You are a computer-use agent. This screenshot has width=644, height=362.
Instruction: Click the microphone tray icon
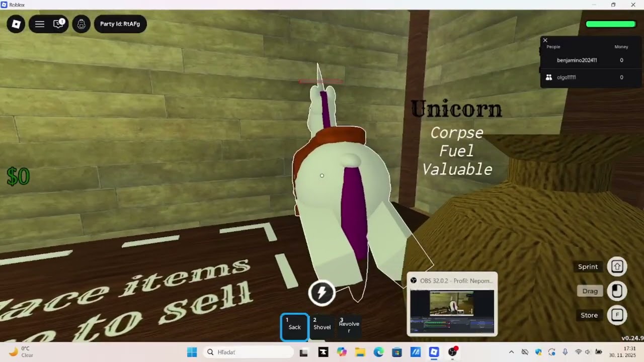(565, 352)
